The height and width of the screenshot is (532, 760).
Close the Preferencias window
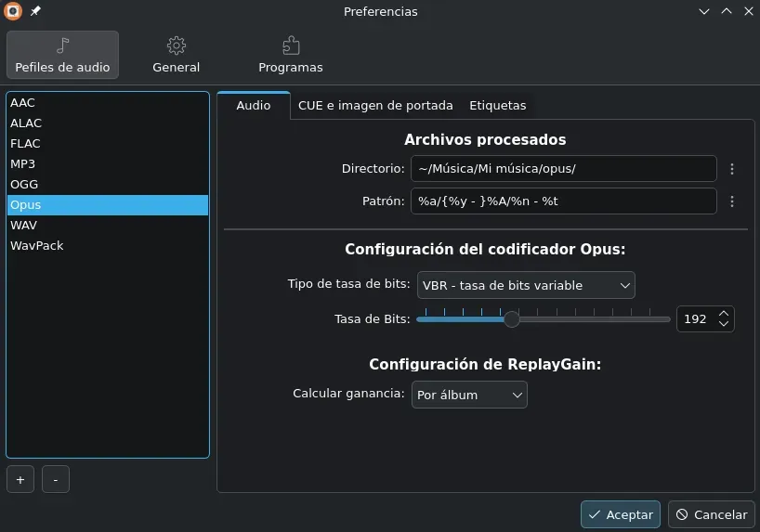click(x=748, y=11)
